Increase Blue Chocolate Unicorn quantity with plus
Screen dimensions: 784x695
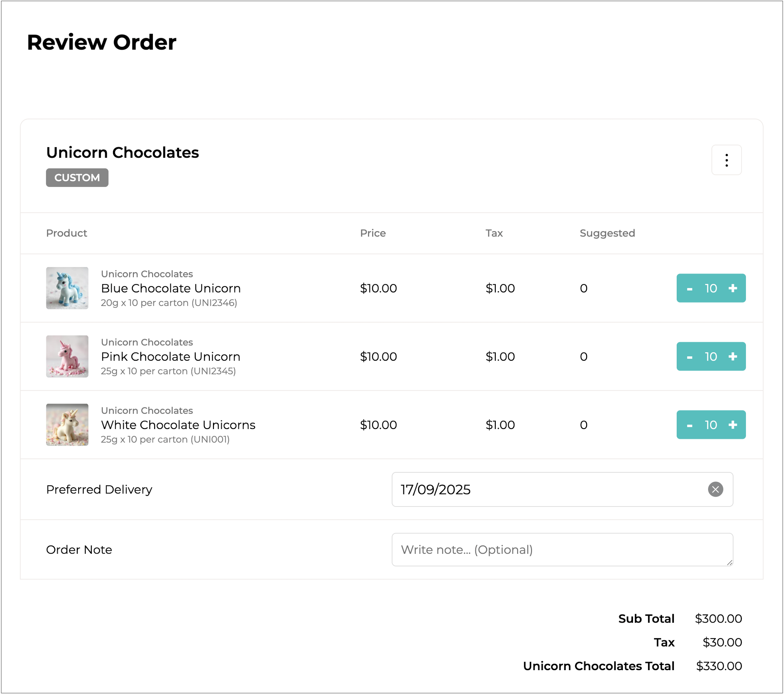732,288
